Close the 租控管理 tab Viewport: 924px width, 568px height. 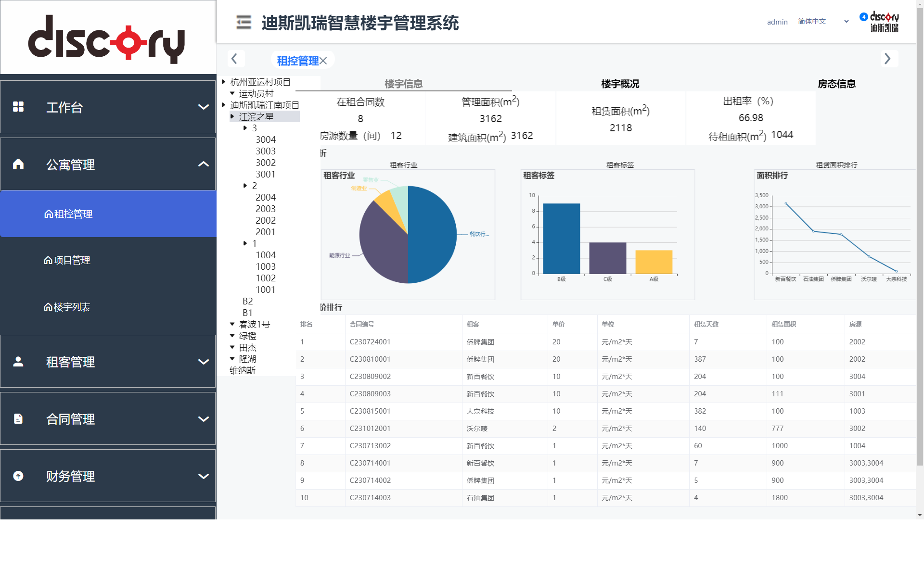[x=323, y=61]
